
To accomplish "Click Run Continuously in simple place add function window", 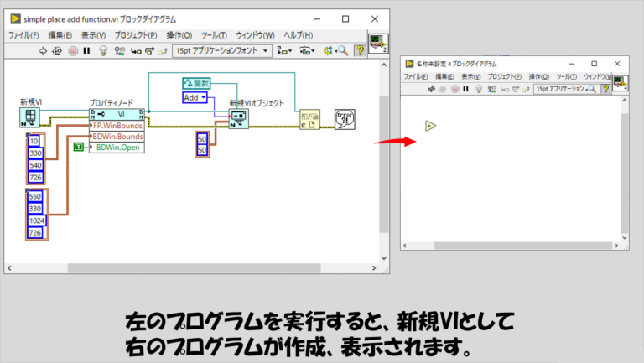I will [x=57, y=51].
